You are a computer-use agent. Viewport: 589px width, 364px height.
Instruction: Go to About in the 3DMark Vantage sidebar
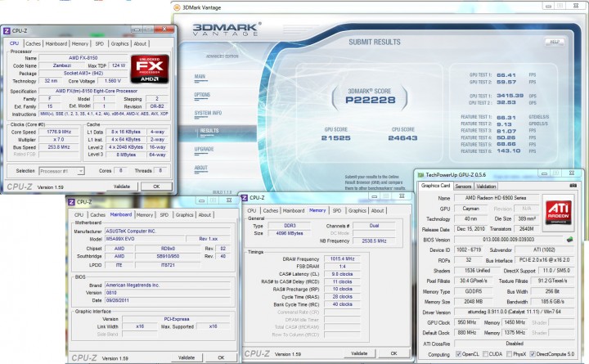click(x=200, y=168)
